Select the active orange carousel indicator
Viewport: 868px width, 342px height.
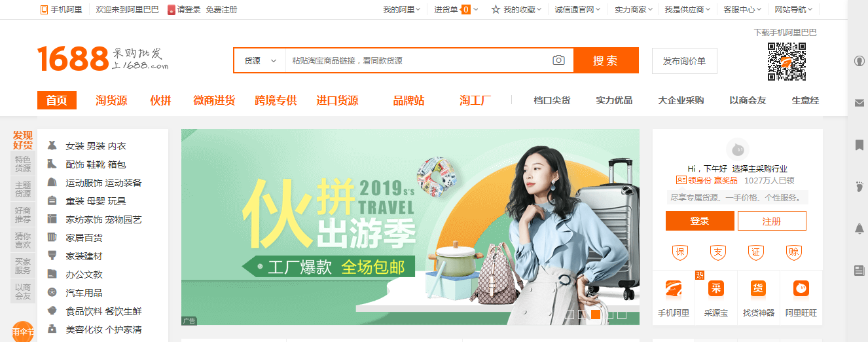click(596, 314)
